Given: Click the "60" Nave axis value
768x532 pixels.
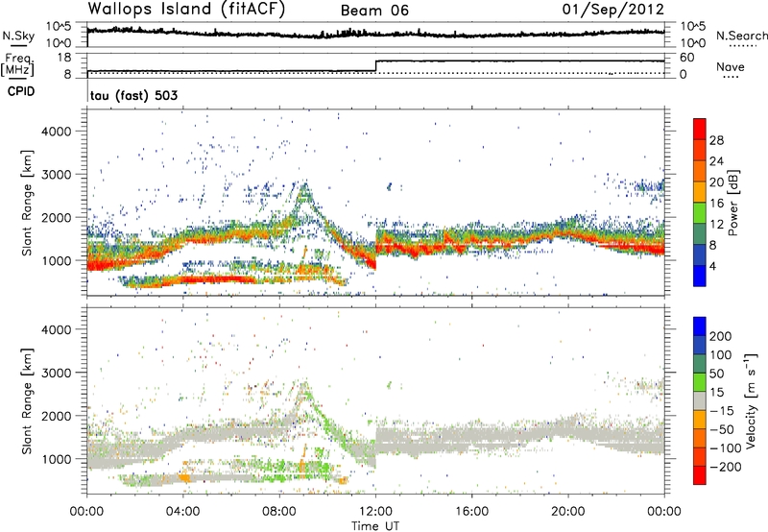Looking at the screenshot, I should [687, 58].
